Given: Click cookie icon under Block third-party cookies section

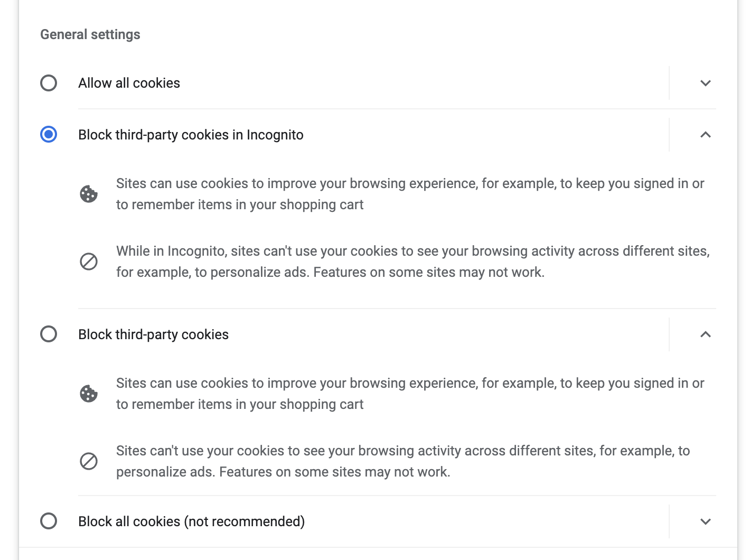Looking at the screenshot, I should pyautogui.click(x=89, y=394).
